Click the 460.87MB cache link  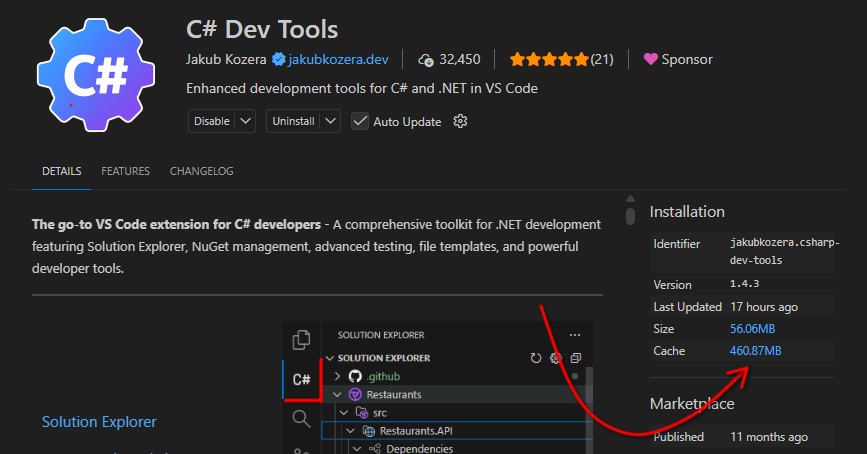(x=755, y=351)
